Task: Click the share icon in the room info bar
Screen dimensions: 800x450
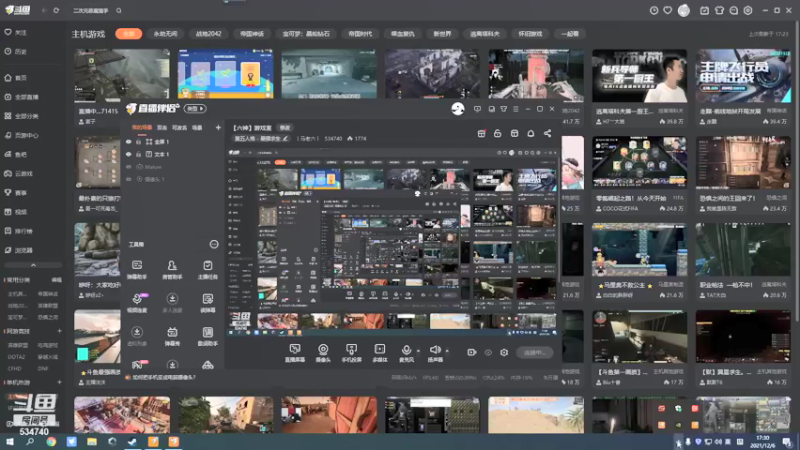Action: (547, 133)
